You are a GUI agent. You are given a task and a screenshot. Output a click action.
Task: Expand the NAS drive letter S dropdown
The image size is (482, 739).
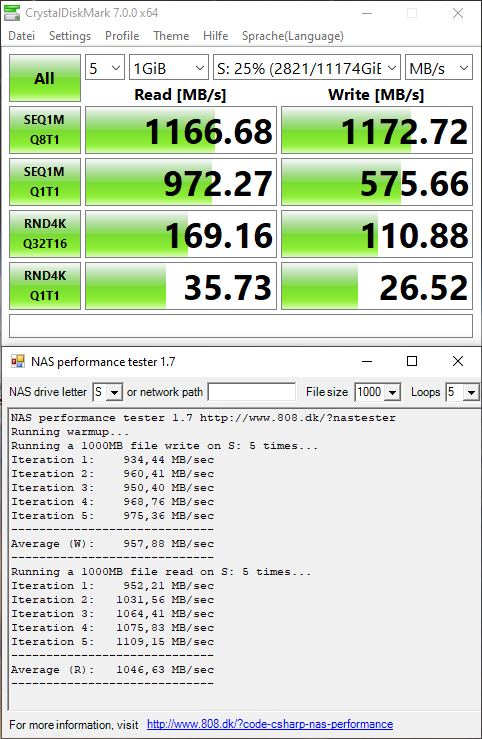click(108, 392)
